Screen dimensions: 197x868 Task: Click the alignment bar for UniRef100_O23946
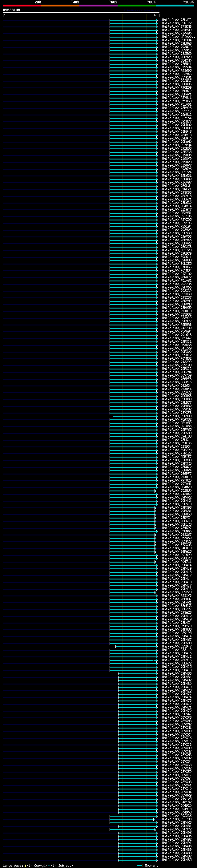tap(133, 74)
